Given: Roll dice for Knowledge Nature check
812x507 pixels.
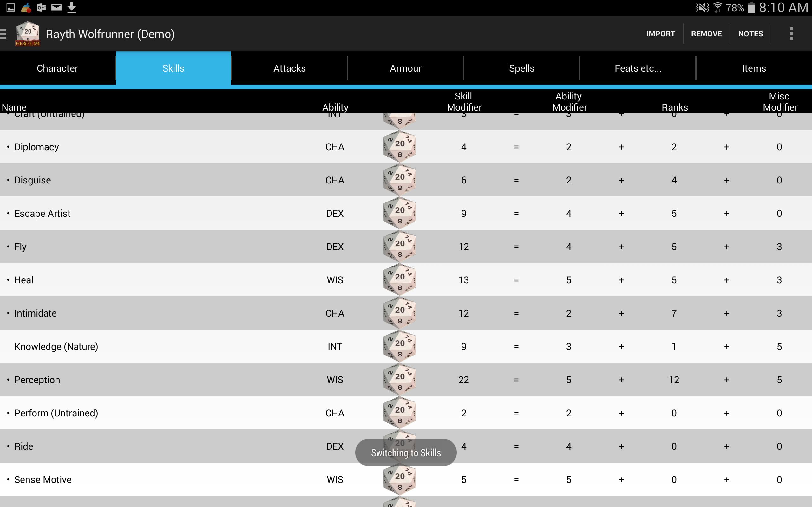Looking at the screenshot, I should [x=400, y=346].
